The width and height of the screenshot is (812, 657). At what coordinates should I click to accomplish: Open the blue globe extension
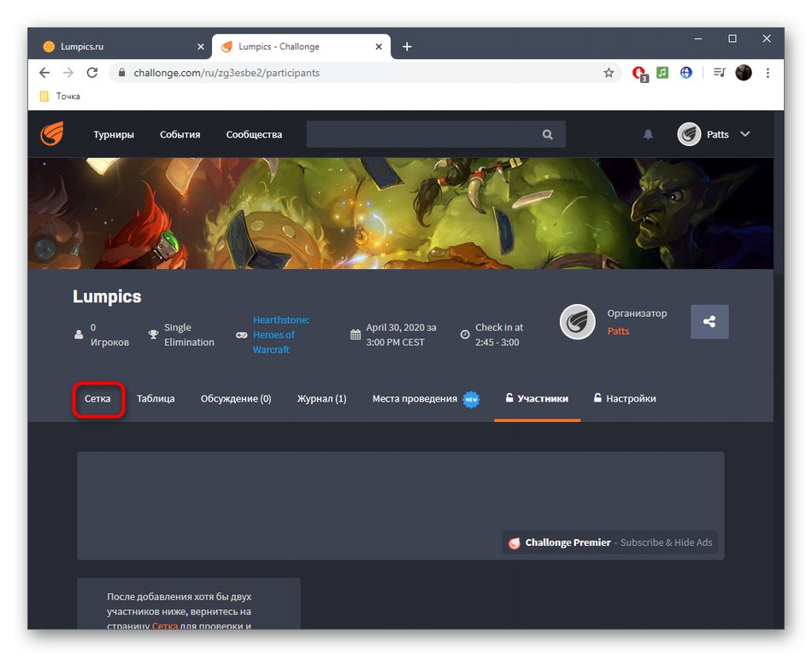point(686,73)
